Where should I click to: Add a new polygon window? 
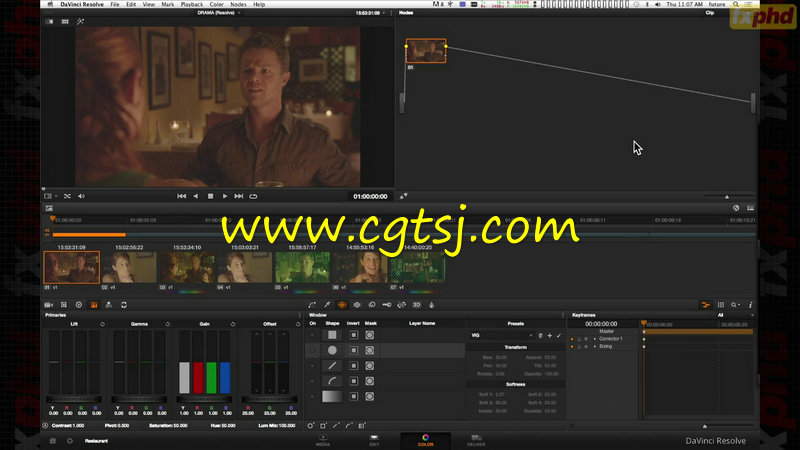pyautogui.click(x=336, y=425)
